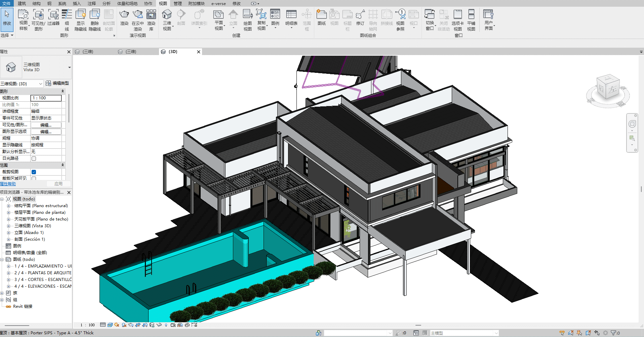The width and height of the screenshot is (644, 337).
Task: Toggle shadows icon in view control bar
Action: [124, 325]
